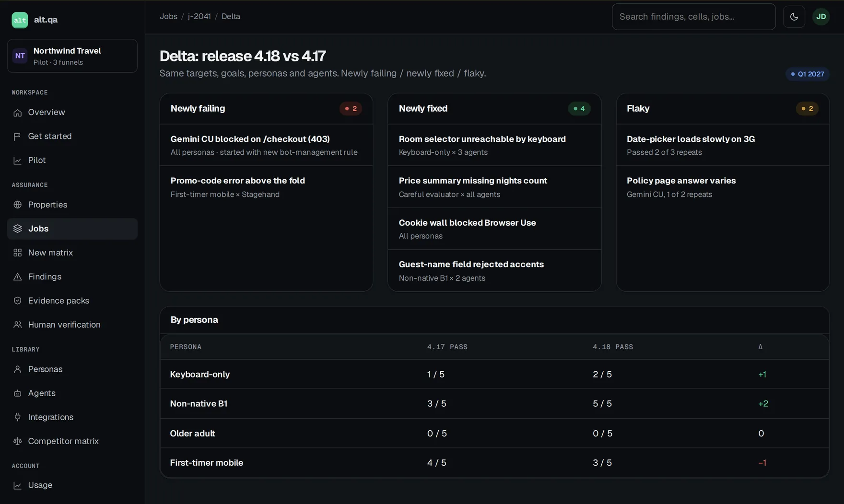Click the Jobs breadcrumb link
This screenshot has width=844, height=504.
(x=168, y=16)
